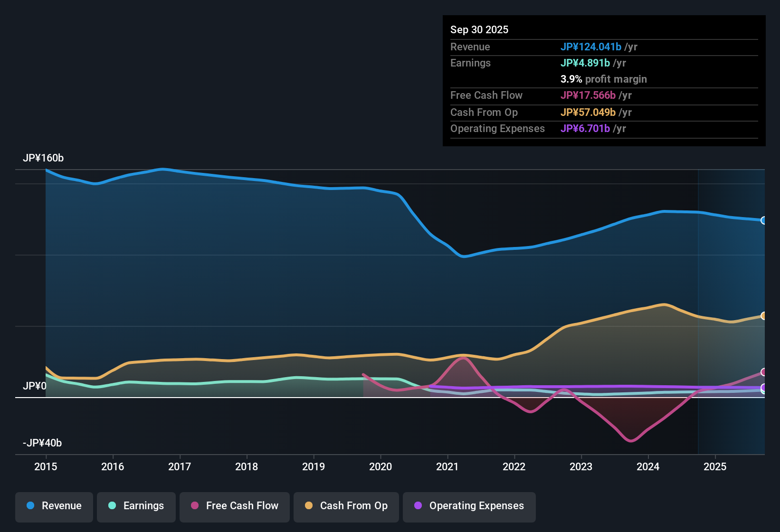Viewport: 780px width, 532px height.
Task: Click the 2025 label on the x-axis
Action: pyautogui.click(x=715, y=467)
